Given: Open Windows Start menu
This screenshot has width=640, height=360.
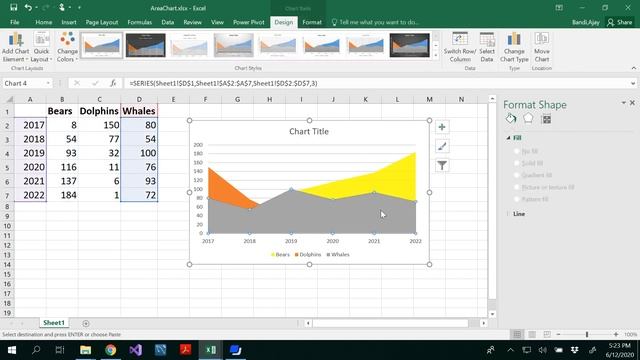Looking at the screenshot, I should 12,350.
